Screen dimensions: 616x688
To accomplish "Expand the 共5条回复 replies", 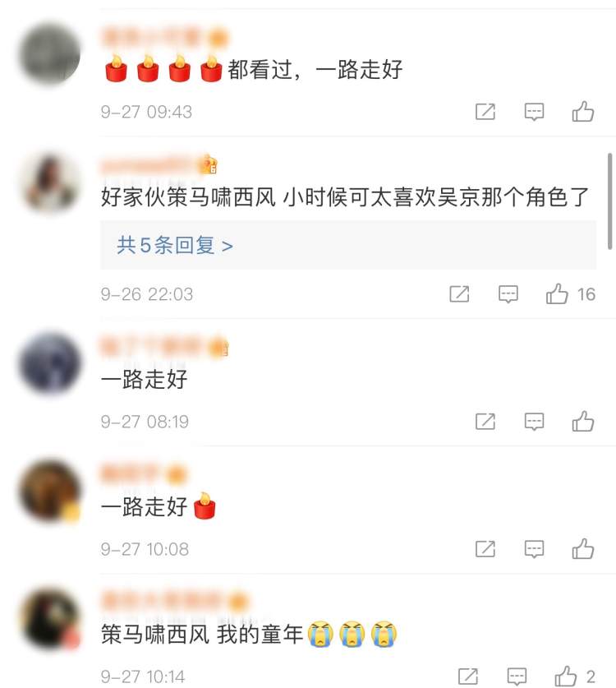I will [175, 245].
